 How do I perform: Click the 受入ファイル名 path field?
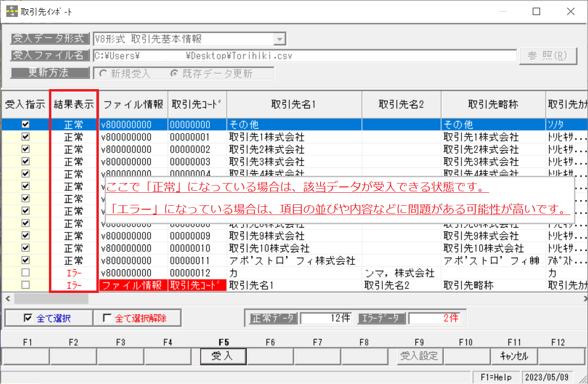305,56
